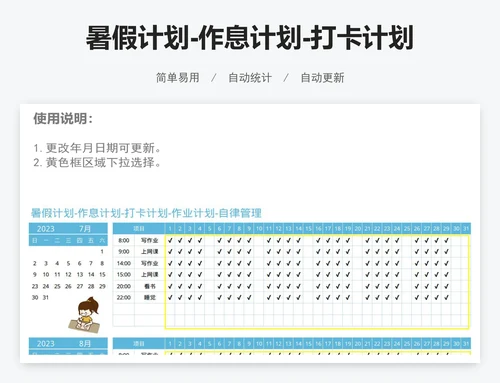The image size is (500, 383).
Task: Select date 26 in the July mini calendar
Action: (68, 286)
